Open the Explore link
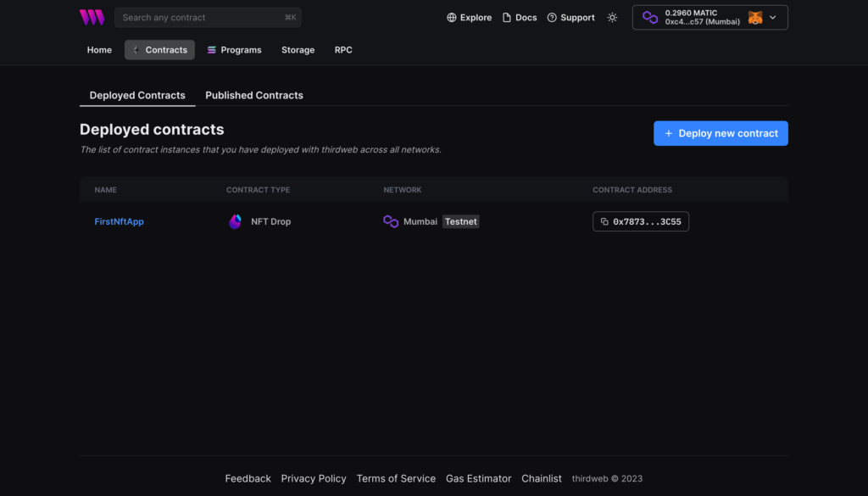This screenshot has width=868, height=496. coord(470,18)
